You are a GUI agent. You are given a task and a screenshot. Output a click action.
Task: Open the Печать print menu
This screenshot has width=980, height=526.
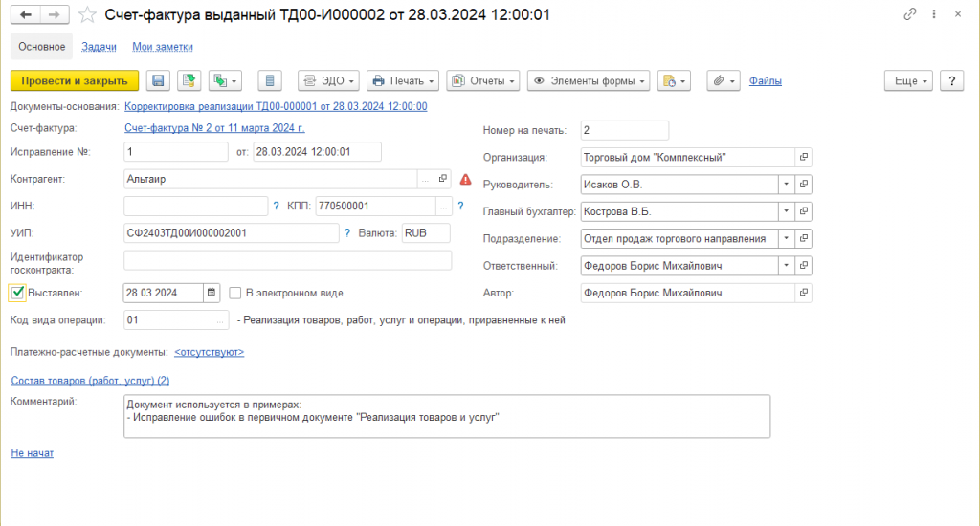403,80
